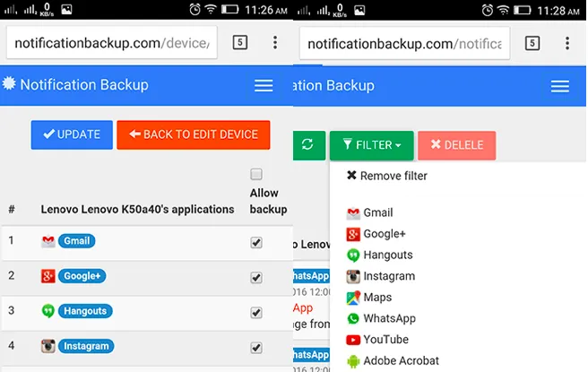Open hamburger menu in right screen header
The width and height of the screenshot is (588, 372).
tap(560, 86)
